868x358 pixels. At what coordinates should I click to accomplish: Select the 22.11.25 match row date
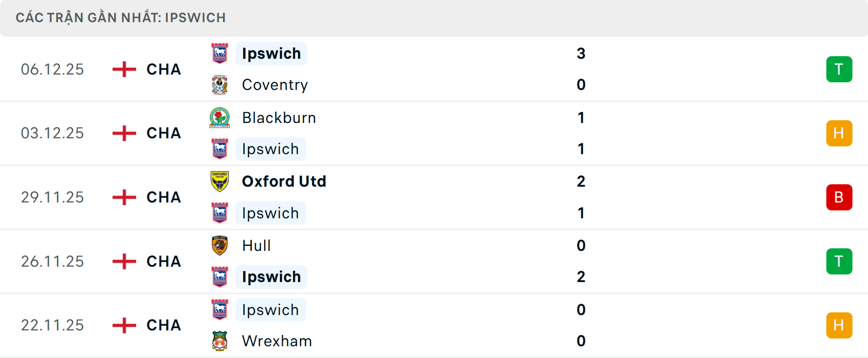coord(52,325)
